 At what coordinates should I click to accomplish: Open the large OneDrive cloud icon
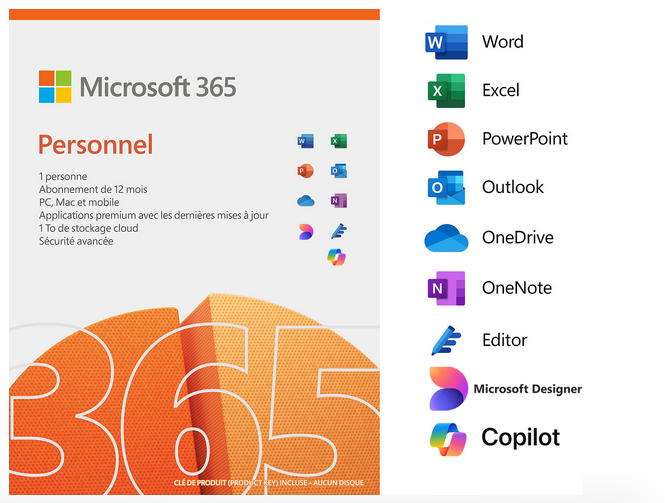[x=446, y=238]
